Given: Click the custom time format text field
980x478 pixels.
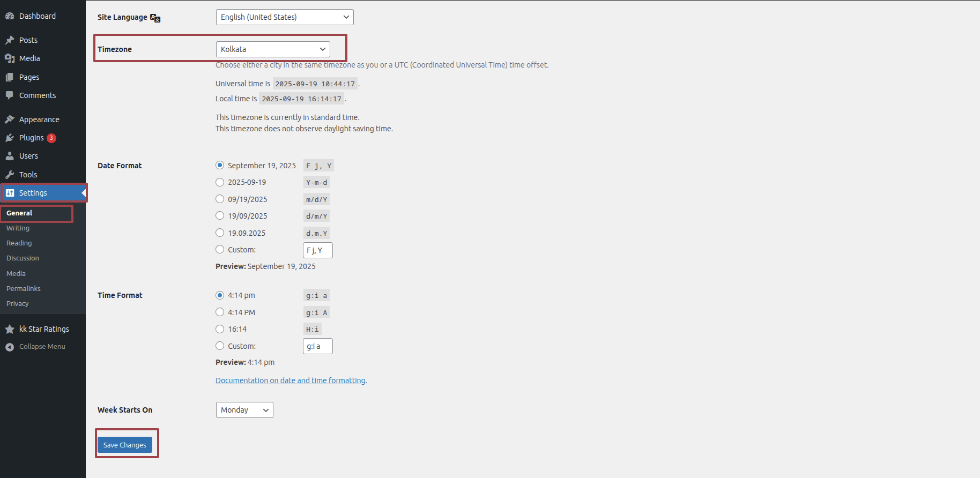Looking at the screenshot, I should pos(317,346).
